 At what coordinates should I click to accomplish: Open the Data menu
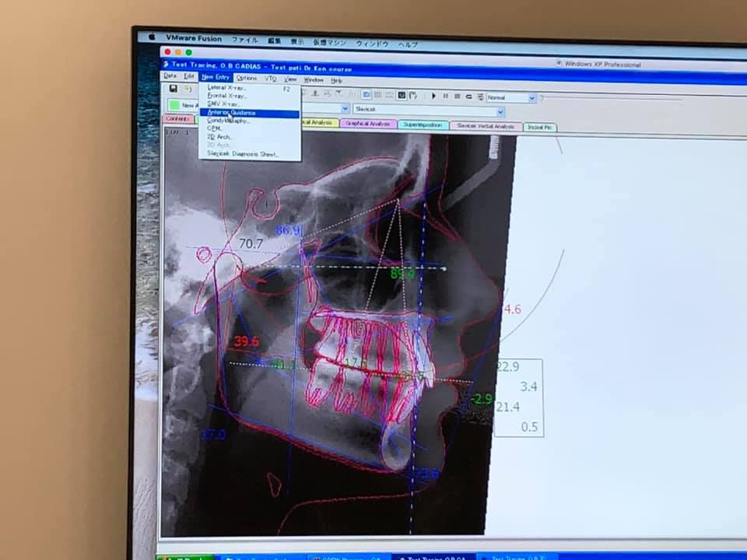click(x=170, y=75)
